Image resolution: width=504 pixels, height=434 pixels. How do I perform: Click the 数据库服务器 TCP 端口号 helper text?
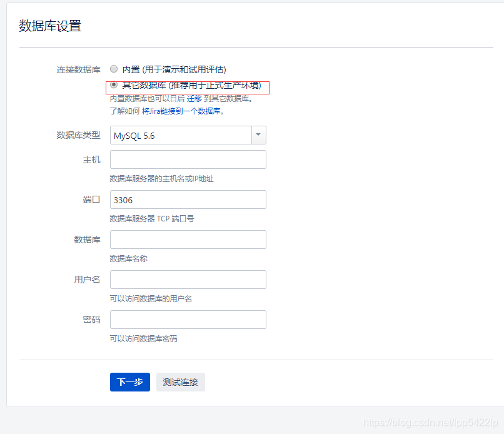coord(153,217)
